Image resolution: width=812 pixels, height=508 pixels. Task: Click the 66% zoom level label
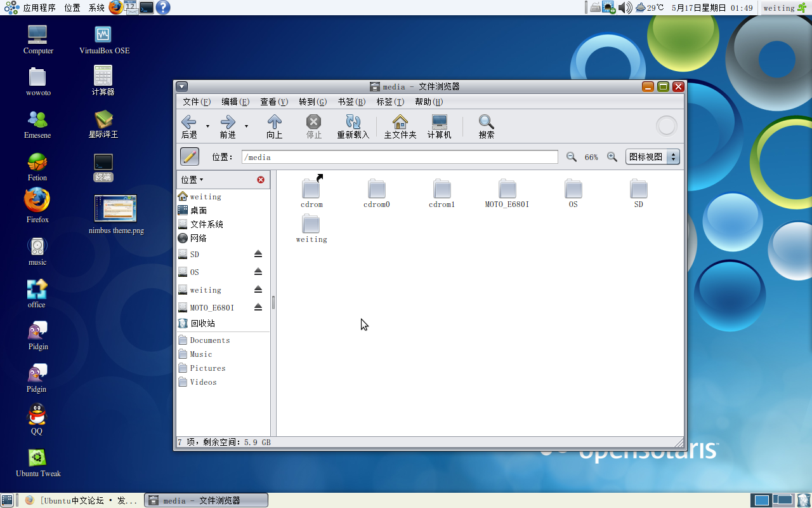click(591, 157)
